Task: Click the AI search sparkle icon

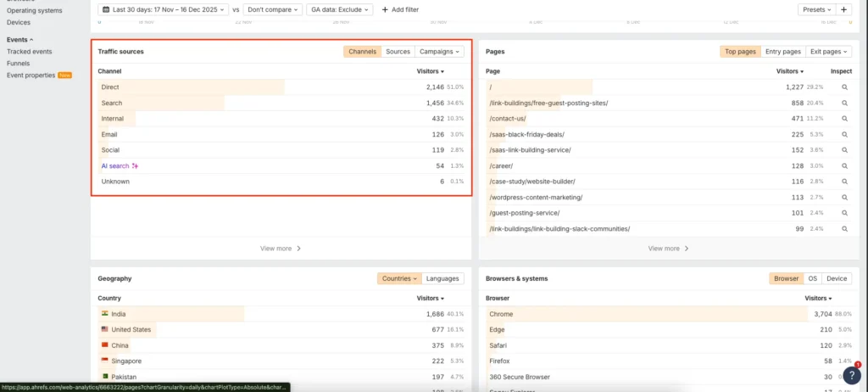Action: pos(135,165)
